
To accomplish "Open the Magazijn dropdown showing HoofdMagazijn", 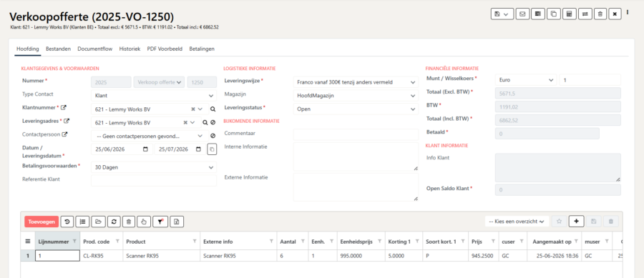I will (356, 96).
